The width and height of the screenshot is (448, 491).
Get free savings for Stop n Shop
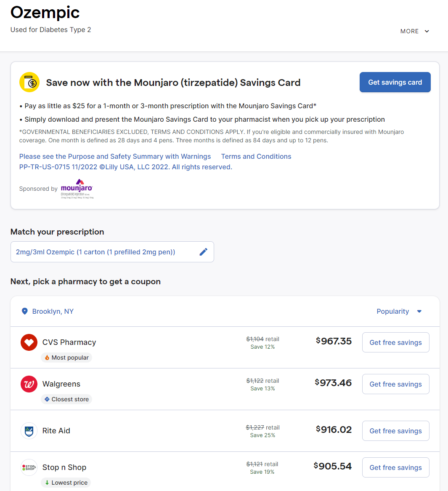point(395,467)
